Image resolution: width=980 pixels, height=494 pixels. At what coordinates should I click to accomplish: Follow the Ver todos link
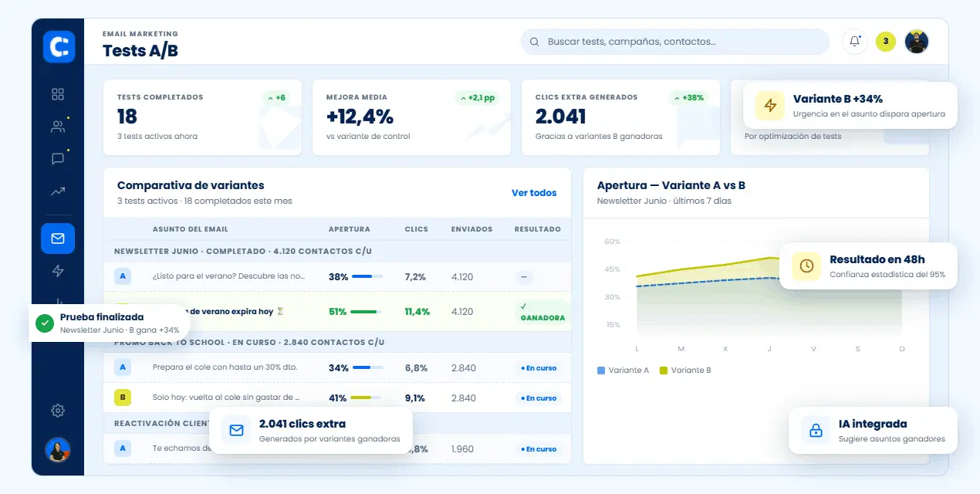pos(534,193)
